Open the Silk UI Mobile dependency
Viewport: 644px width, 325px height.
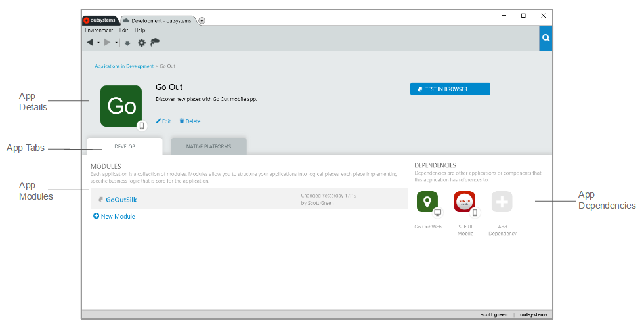tap(465, 202)
